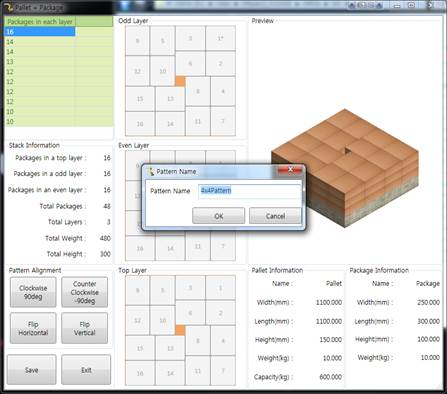
Task: Click the Pattern Name text field
Action: (x=249, y=191)
